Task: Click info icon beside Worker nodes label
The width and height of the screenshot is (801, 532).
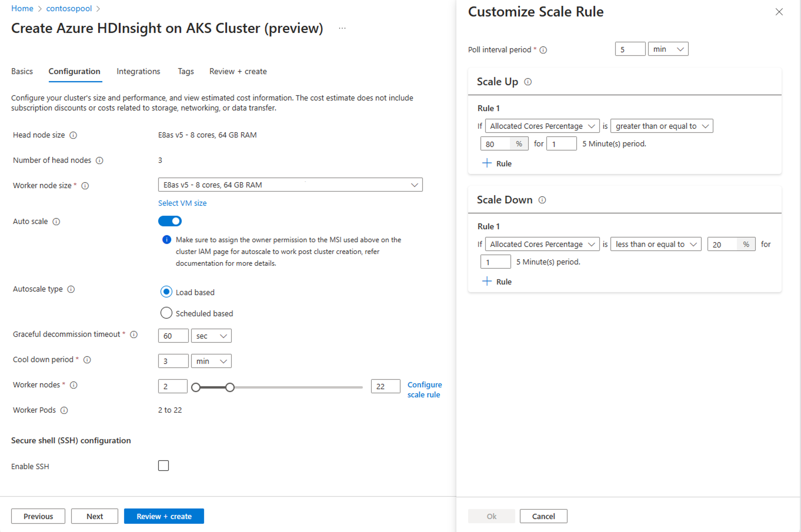Action: [74, 385]
